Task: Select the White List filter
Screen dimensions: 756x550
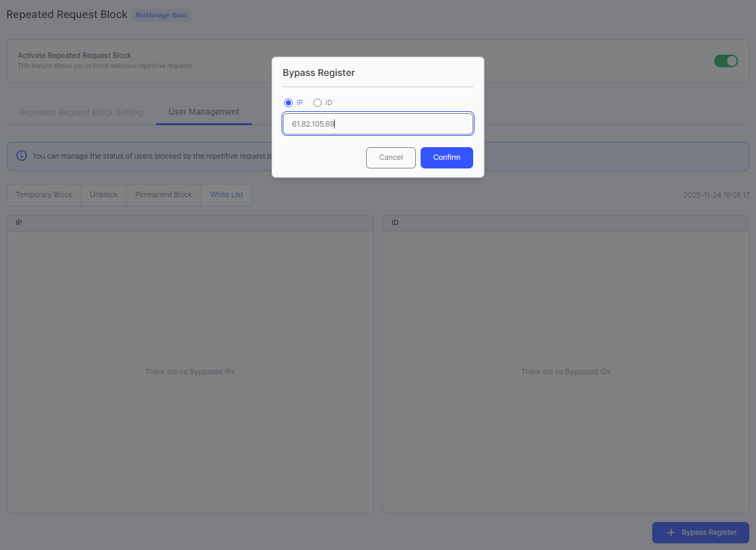Action: click(226, 194)
